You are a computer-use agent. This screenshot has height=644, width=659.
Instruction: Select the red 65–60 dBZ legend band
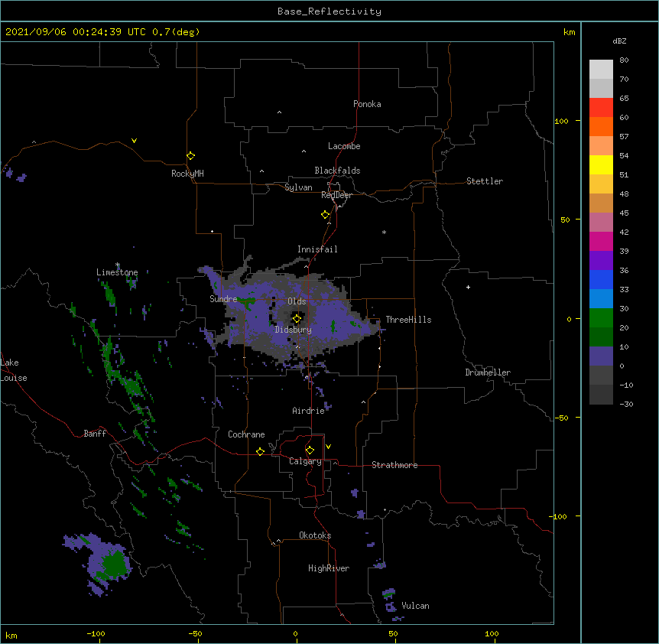point(601,108)
